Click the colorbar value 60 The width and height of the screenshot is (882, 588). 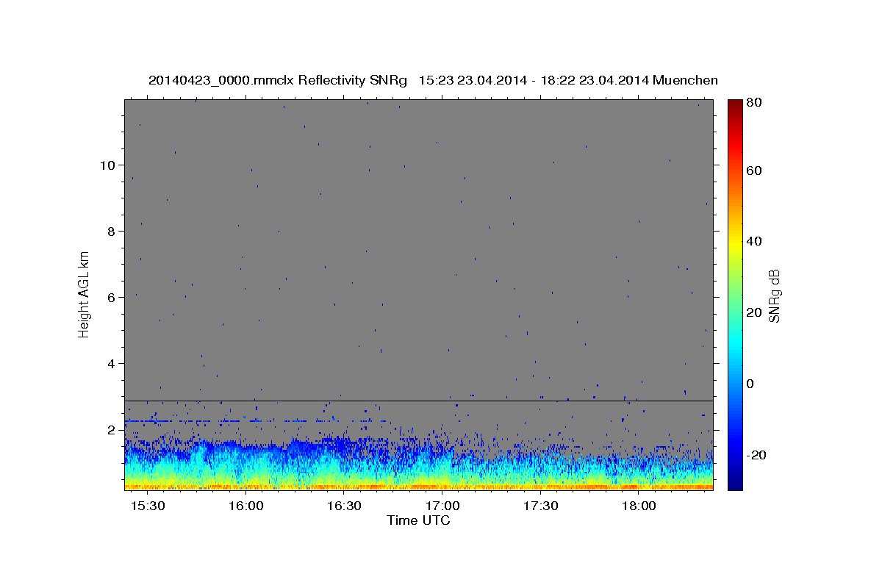pos(753,171)
